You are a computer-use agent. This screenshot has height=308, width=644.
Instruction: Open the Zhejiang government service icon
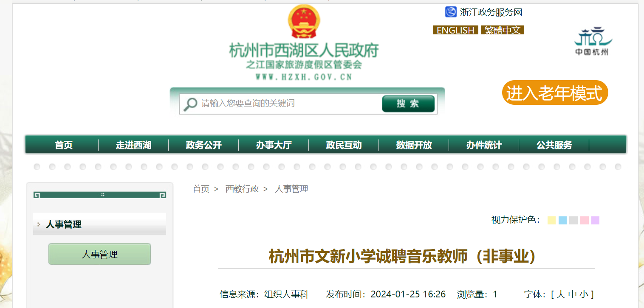451,12
